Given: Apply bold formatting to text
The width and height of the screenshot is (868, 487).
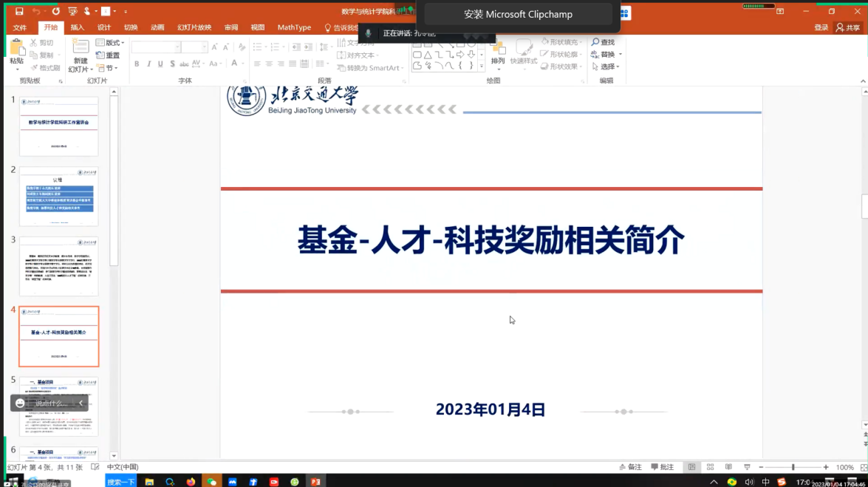Looking at the screenshot, I should (136, 64).
